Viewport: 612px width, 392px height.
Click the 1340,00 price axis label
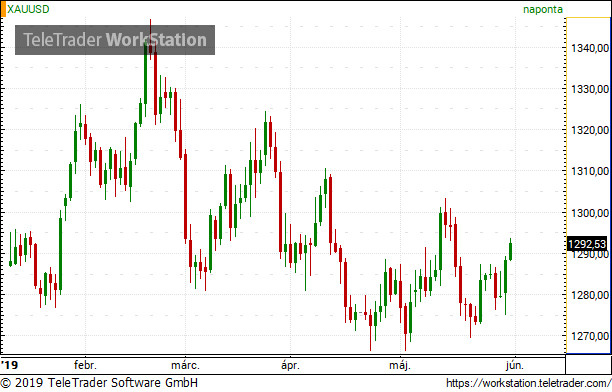point(590,48)
